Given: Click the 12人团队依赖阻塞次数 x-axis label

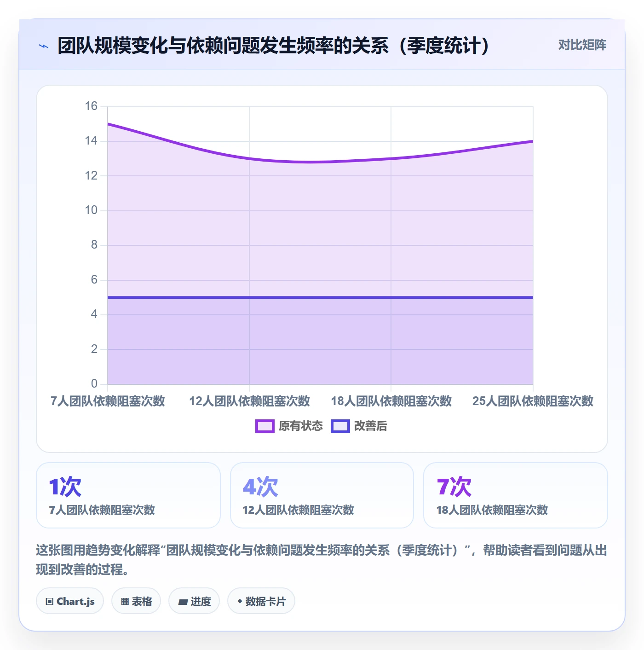Looking at the screenshot, I should point(249,401).
